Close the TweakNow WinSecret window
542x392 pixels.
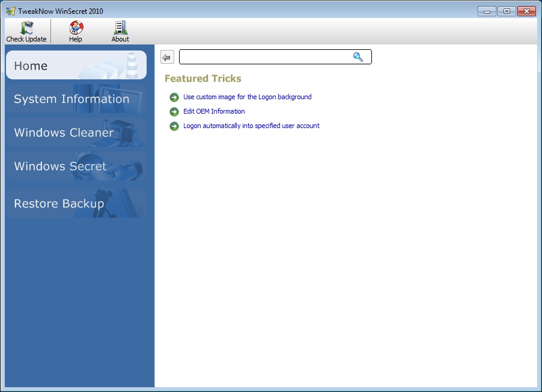526,11
